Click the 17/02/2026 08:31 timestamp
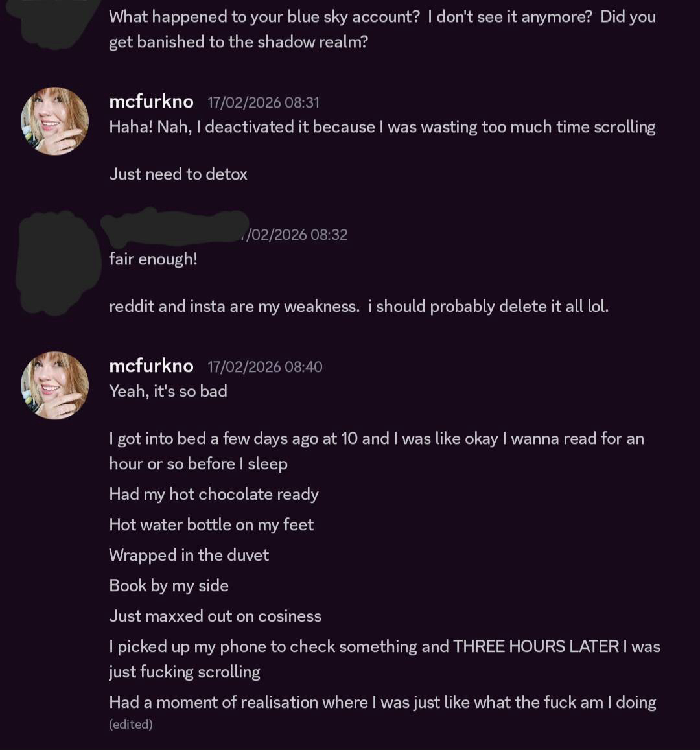 [263, 102]
